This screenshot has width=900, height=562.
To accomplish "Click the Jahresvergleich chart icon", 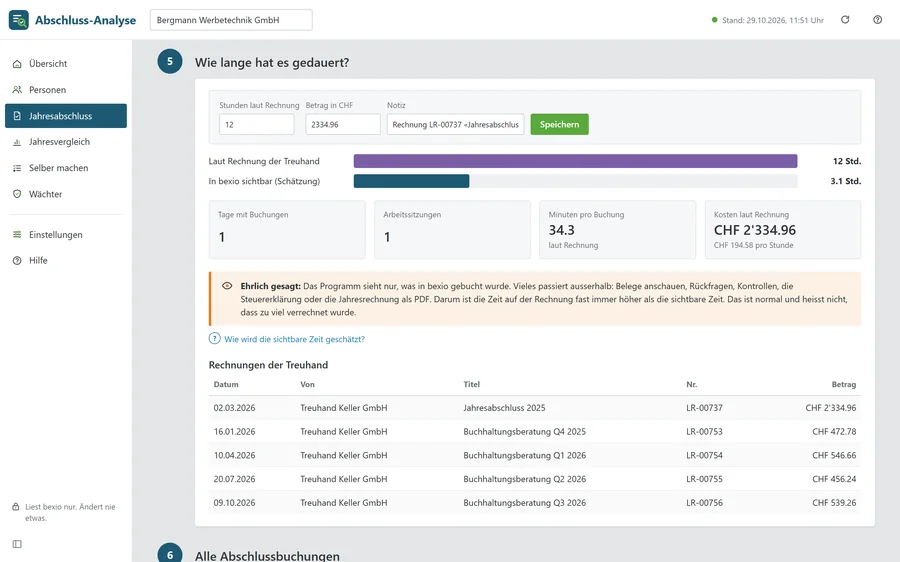I will pyautogui.click(x=17, y=142).
